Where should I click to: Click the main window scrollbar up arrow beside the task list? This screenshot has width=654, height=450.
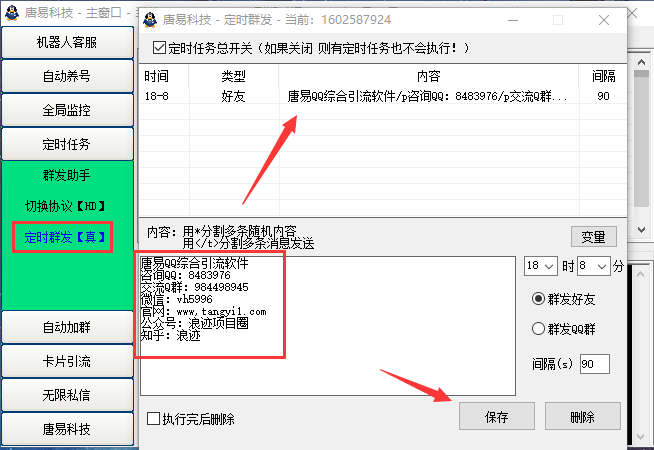(x=641, y=62)
